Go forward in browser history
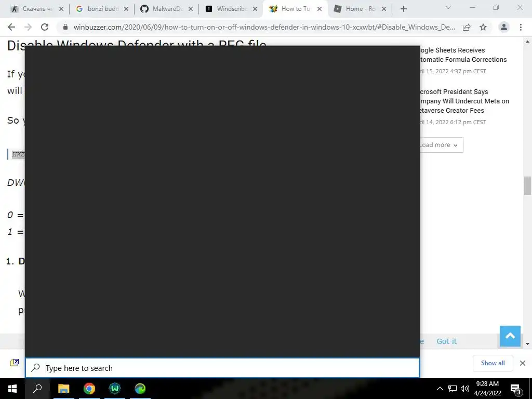This screenshot has height=399, width=532. (x=28, y=27)
